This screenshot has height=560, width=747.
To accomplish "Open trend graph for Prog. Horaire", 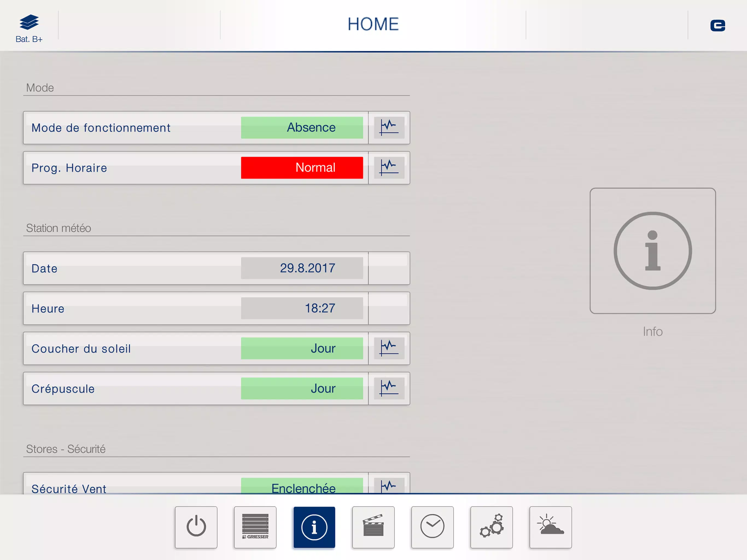I will point(389,168).
